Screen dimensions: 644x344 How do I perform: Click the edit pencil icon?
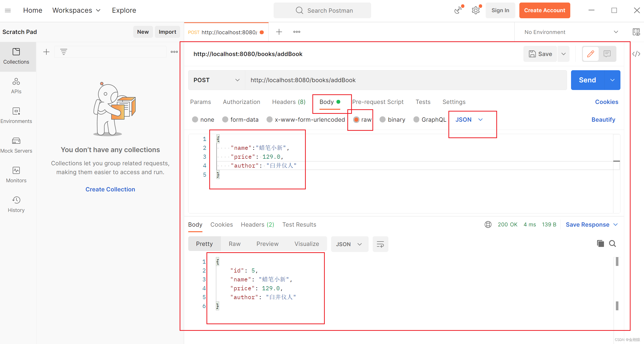(x=591, y=54)
